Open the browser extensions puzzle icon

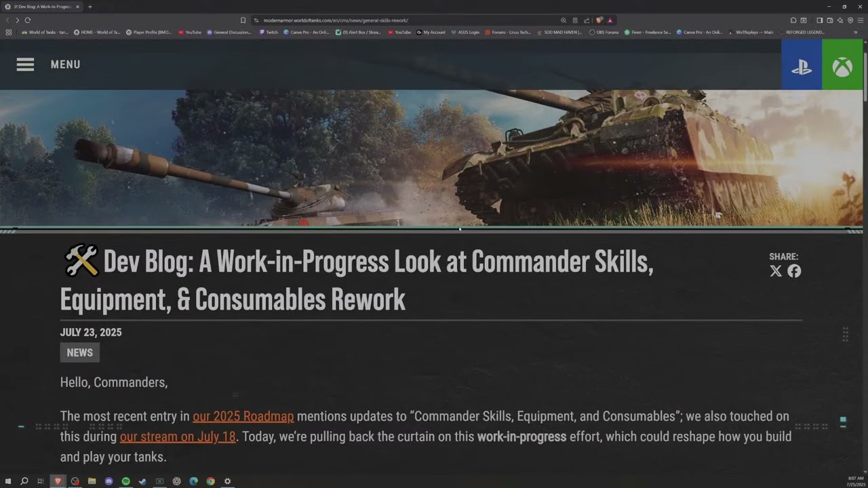pyautogui.click(x=793, y=20)
